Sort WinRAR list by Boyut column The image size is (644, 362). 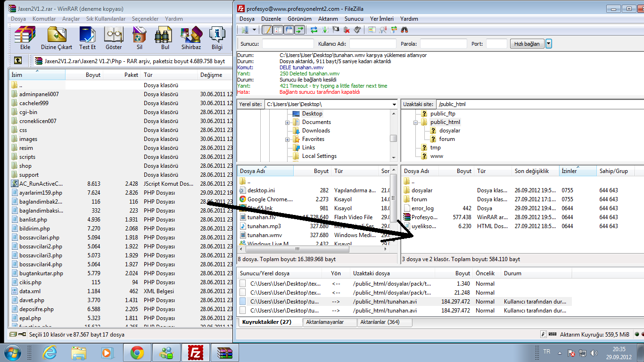point(84,75)
